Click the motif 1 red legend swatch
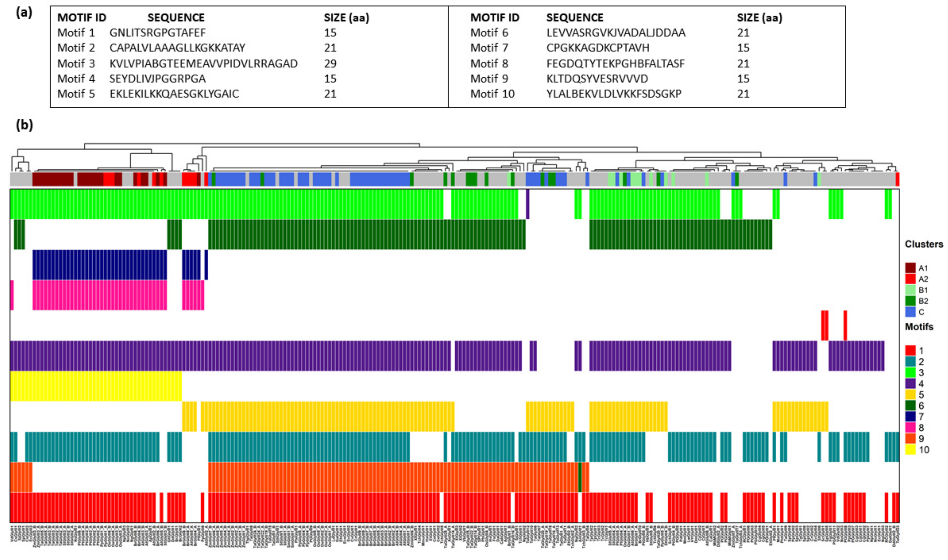948x560 pixels. pyautogui.click(x=910, y=351)
